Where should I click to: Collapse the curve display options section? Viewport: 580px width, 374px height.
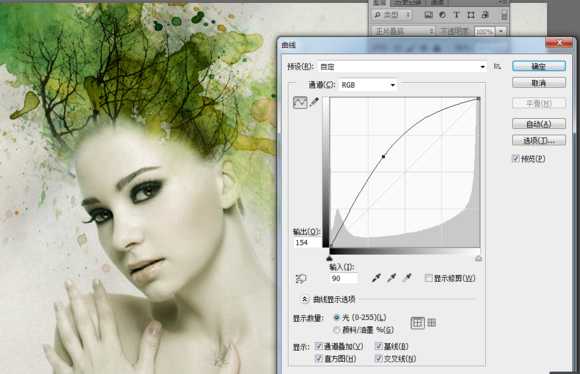pyautogui.click(x=304, y=299)
